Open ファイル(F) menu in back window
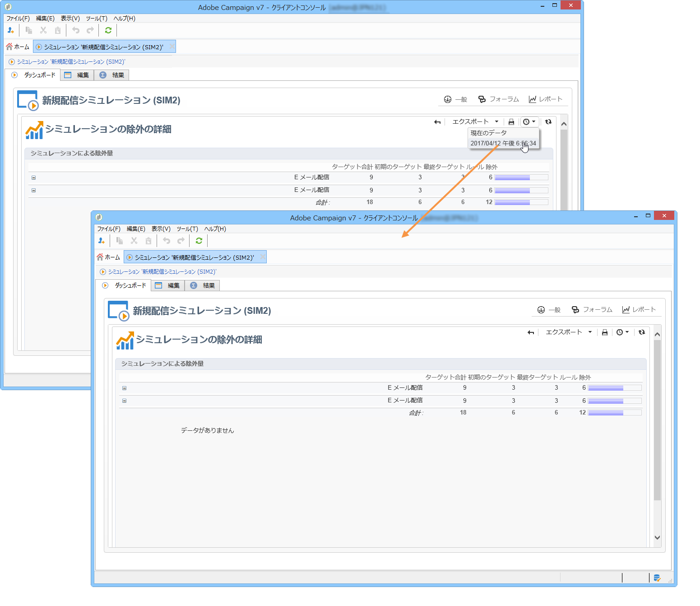This screenshot has height=606, width=700. (x=18, y=19)
